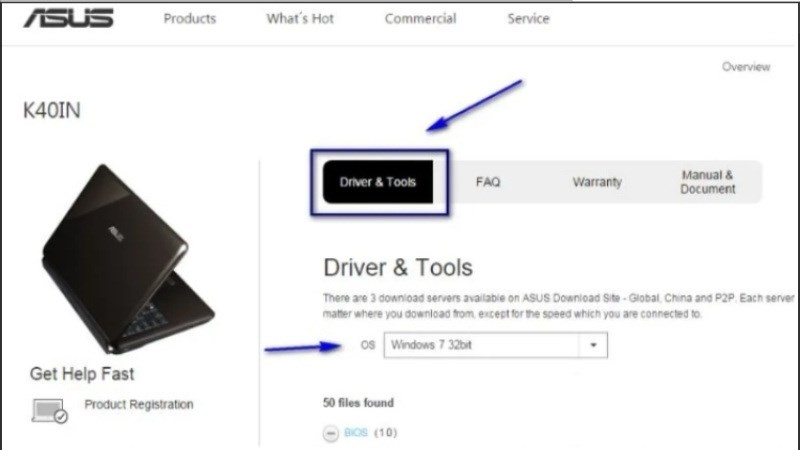This screenshot has height=450, width=800.
Task: Click the Product Registration laptop icon
Action: [x=49, y=411]
